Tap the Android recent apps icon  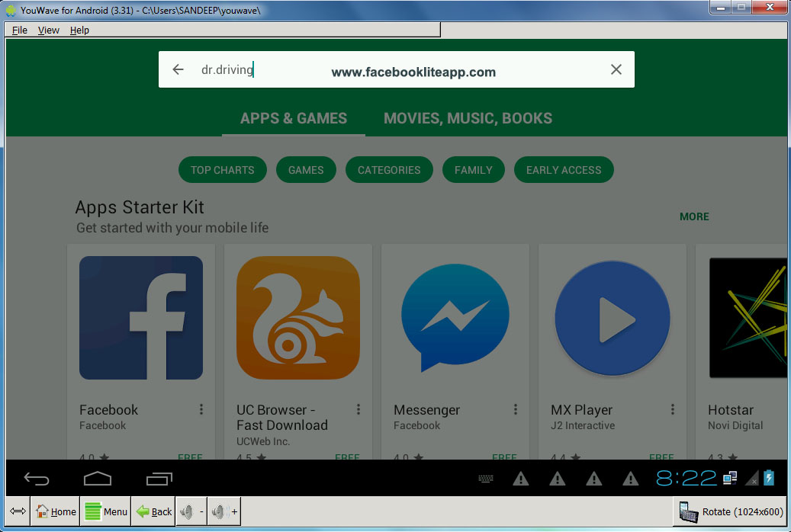[159, 479]
